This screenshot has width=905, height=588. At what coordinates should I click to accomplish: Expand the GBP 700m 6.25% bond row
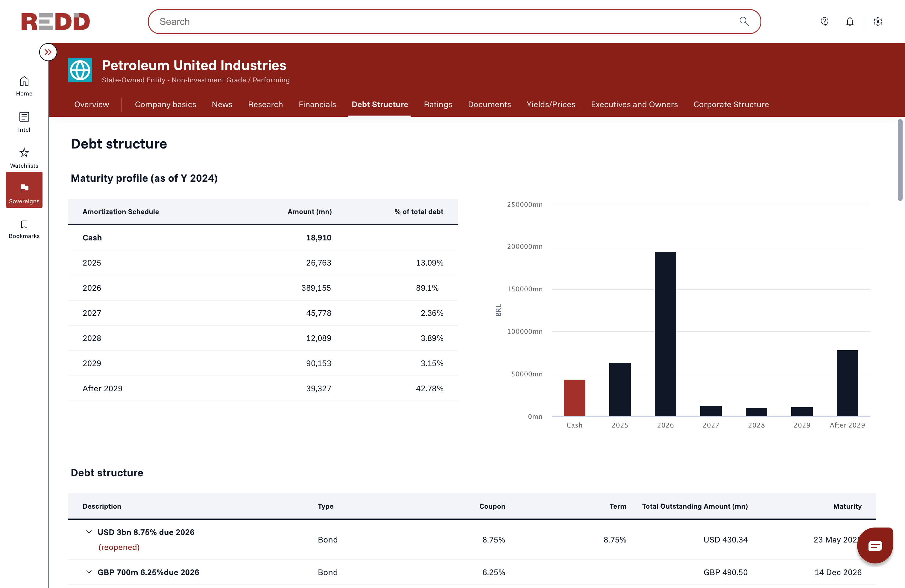tap(89, 572)
